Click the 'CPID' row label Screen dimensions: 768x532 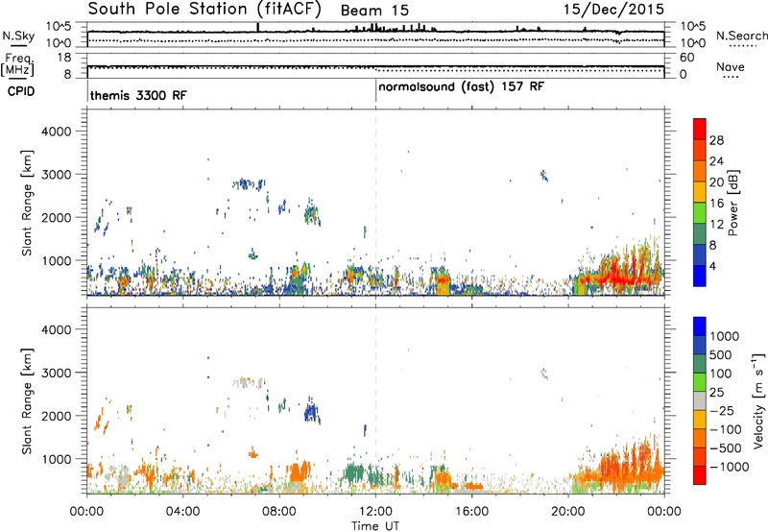[21, 91]
